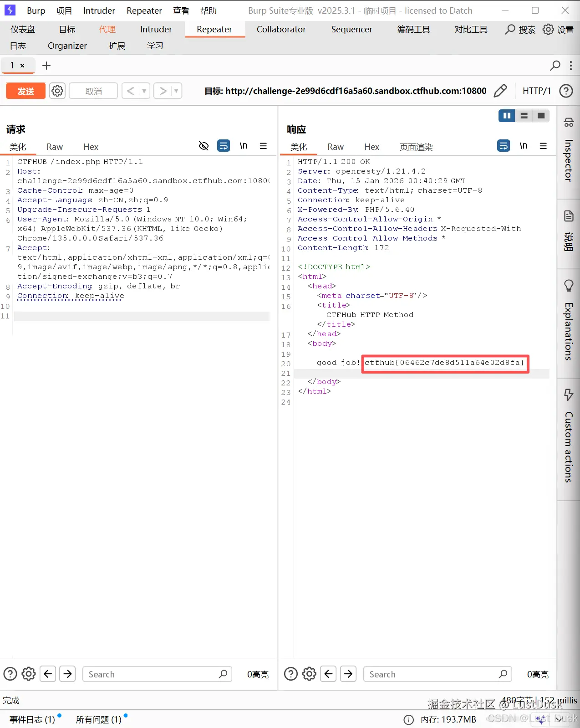Toggle line wrap in request panel
Viewport: 580px width, 728px height.
pos(224,146)
